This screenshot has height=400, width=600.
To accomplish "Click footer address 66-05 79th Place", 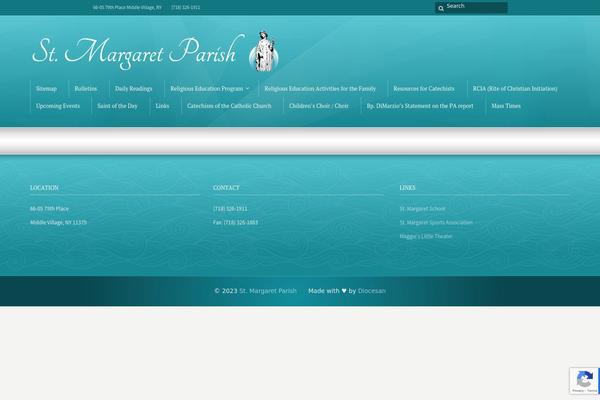I will click(49, 209).
